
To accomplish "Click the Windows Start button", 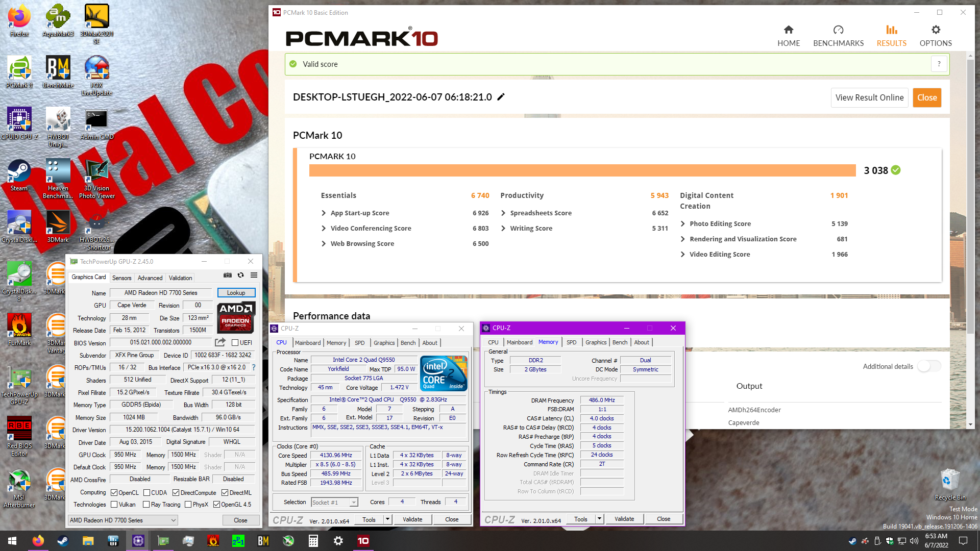I will click(12, 541).
